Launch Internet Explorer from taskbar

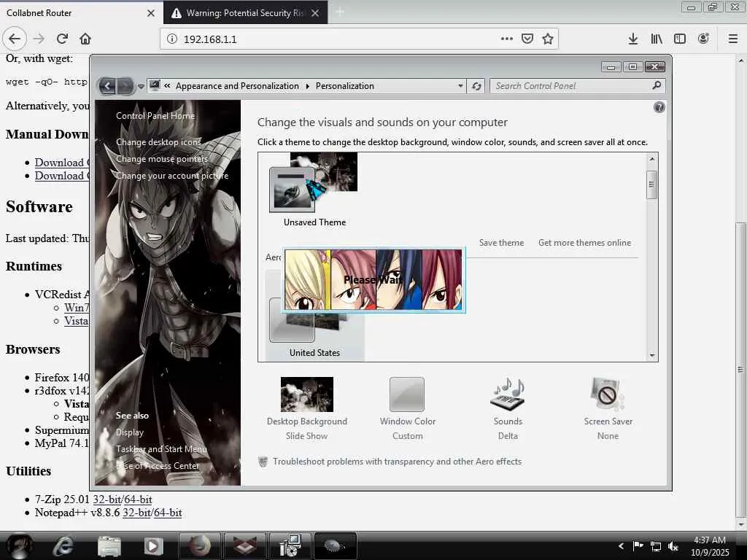pyautogui.click(x=63, y=546)
